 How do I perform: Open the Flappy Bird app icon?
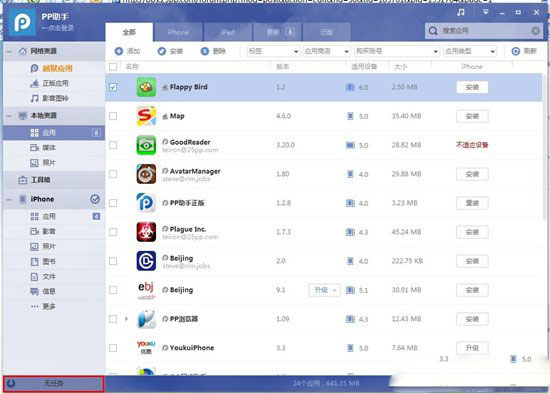pos(146,87)
